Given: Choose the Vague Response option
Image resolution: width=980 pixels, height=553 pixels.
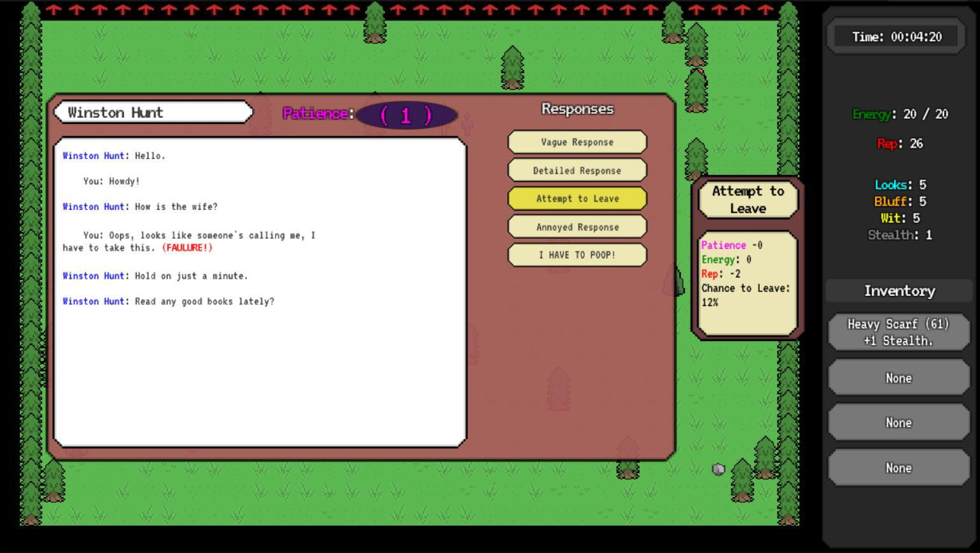Looking at the screenshot, I should [577, 142].
